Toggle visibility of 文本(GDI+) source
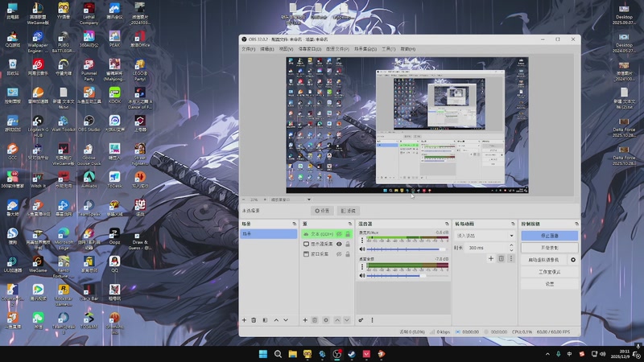This screenshot has height=362, width=644. [x=339, y=234]
